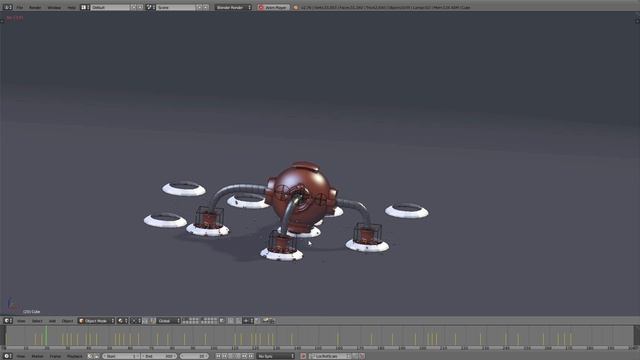Open the Timeline Marker menu
The width and height of the screenshot is (640, 360).
[x=38, y=356]
